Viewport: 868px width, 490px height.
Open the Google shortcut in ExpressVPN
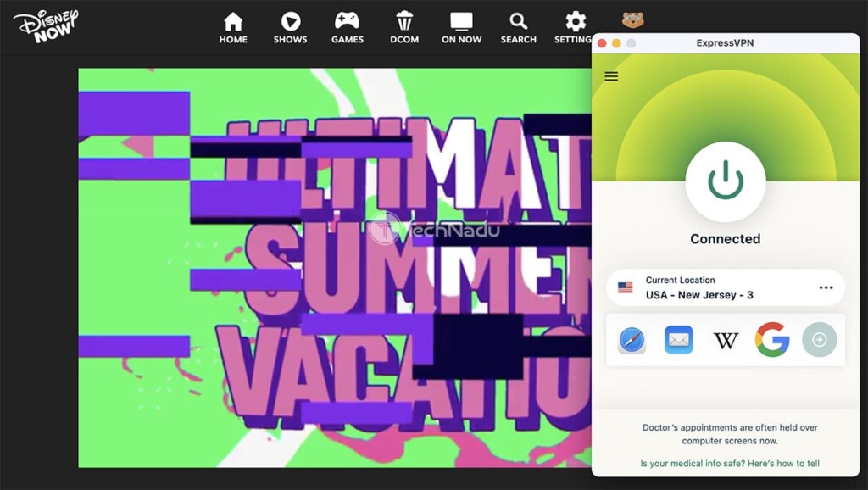[x=772, y=339]
